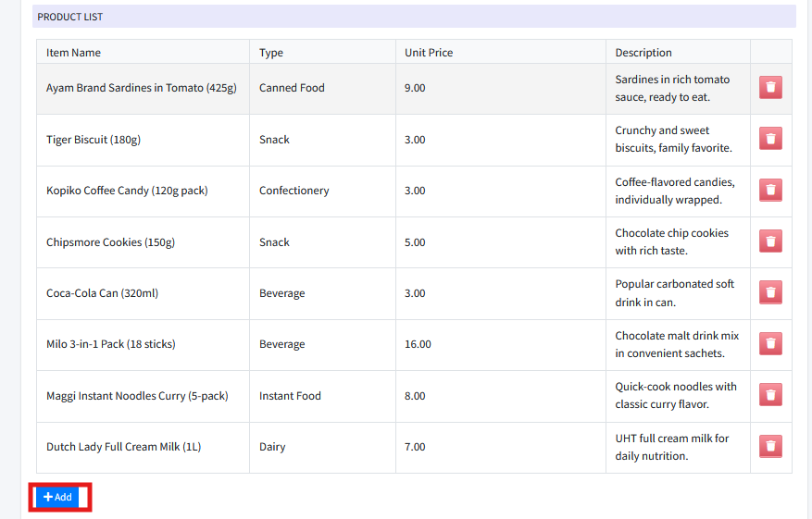This screenshot has height=519, width=812.
Task: Click the Dairy type cell
Action: 272,447
